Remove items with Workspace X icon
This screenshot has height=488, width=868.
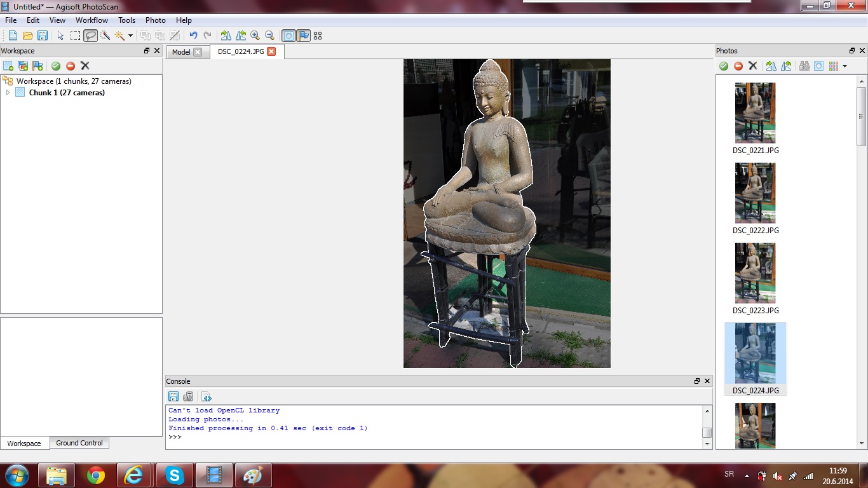click(85, 66)
